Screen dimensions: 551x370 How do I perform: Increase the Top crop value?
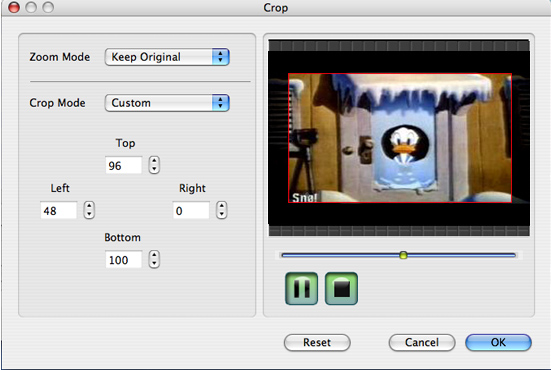pos(154,161)
